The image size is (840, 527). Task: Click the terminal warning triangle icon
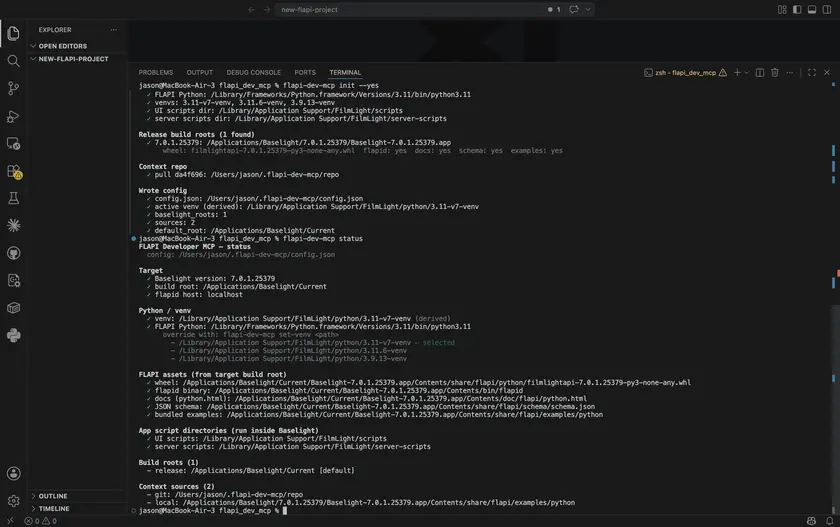tap(723, 73)
